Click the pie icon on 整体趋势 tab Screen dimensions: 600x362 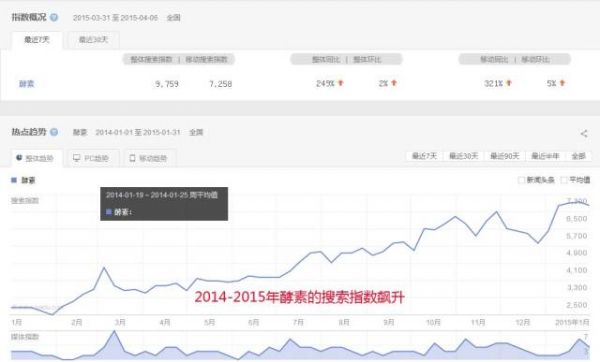click(19, 158)
